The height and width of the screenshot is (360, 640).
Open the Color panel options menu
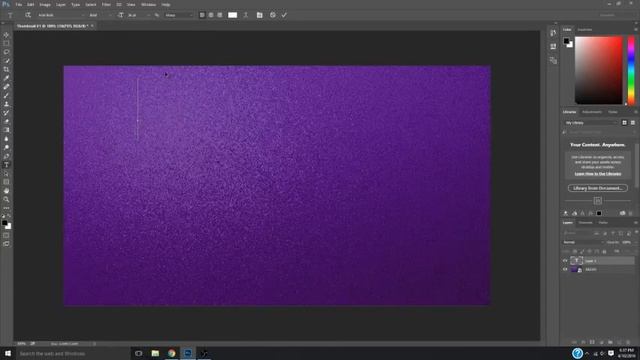(x=636, y=30)
